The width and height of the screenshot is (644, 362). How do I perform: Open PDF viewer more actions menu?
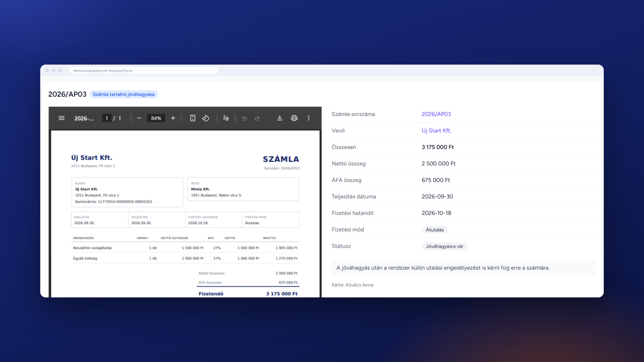309,118
